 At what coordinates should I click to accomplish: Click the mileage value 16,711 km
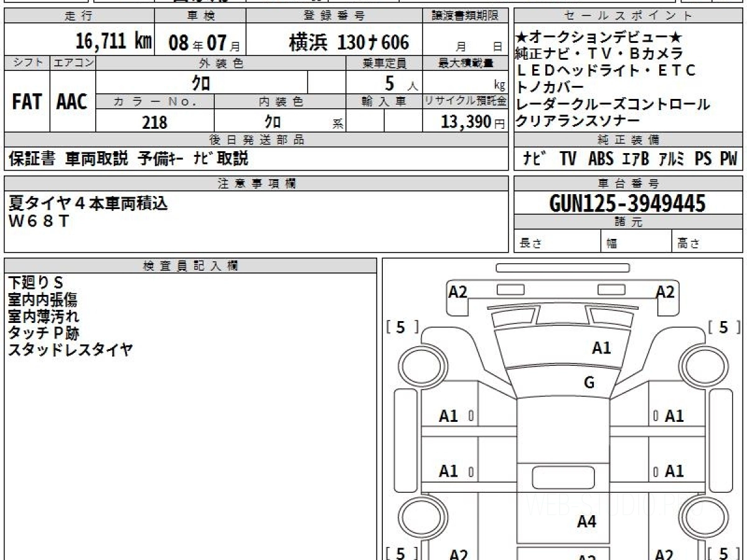[x=113, y=42]
